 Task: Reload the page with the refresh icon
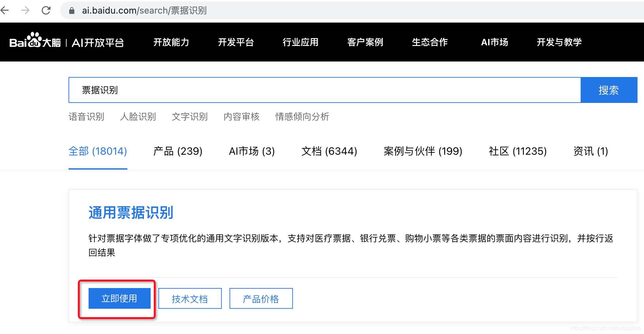(46, 11)
